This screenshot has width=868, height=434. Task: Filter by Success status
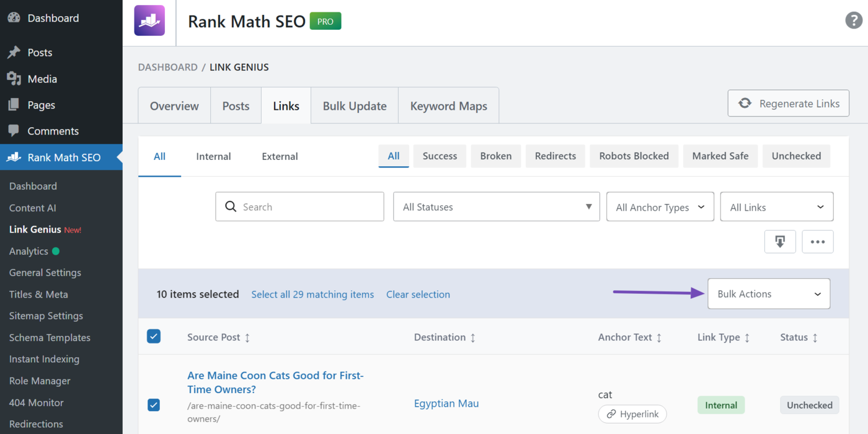point(440,156)
